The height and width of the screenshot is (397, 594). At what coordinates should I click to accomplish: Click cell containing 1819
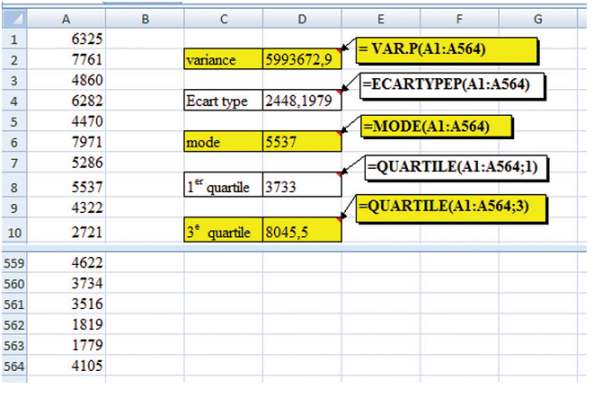point(66,324)
